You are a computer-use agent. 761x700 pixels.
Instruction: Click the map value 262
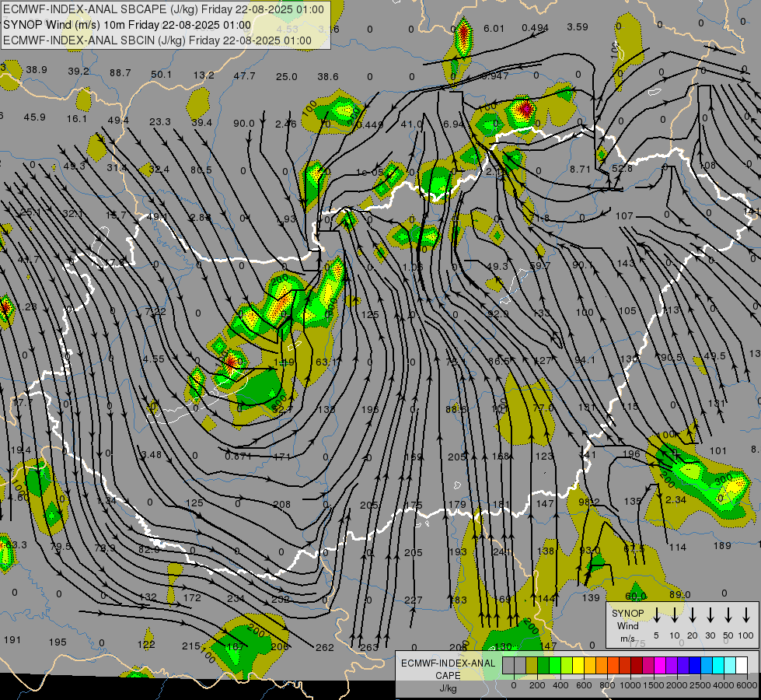point(325,647)
